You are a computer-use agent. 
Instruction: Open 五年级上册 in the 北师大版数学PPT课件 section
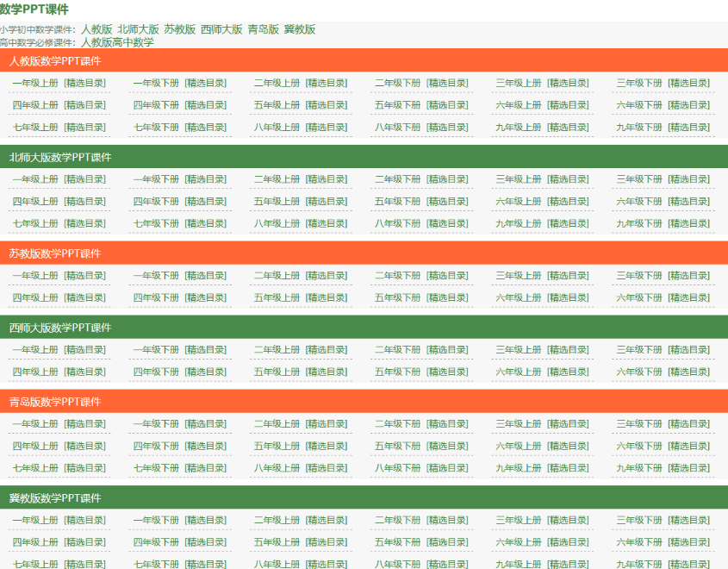point(277,202)
